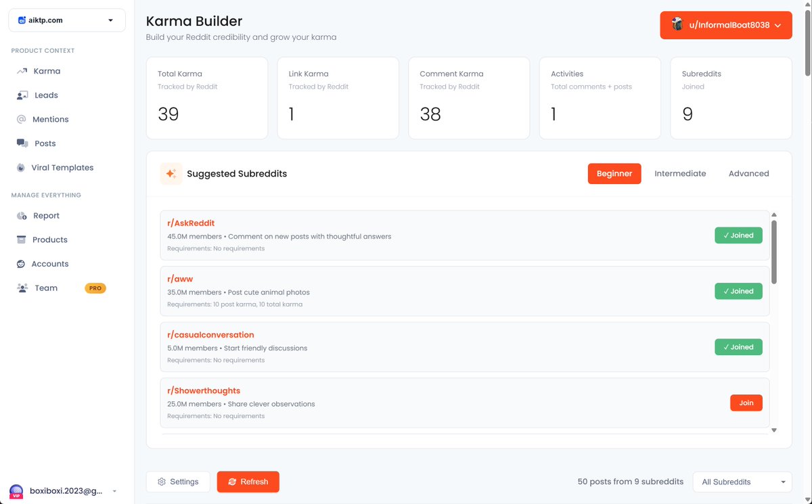Click the gear icon in Settings button
812x504 pixels.
click(x=162, y=482)
